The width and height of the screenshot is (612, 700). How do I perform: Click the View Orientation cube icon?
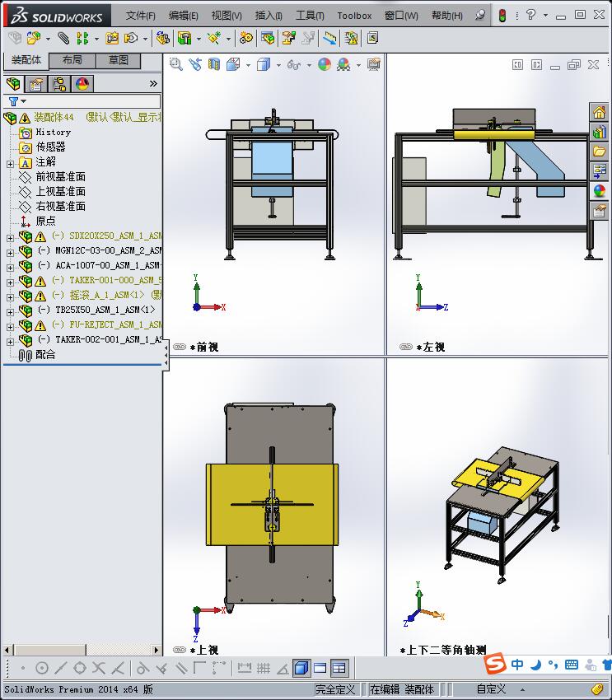[x=233, y=65]
